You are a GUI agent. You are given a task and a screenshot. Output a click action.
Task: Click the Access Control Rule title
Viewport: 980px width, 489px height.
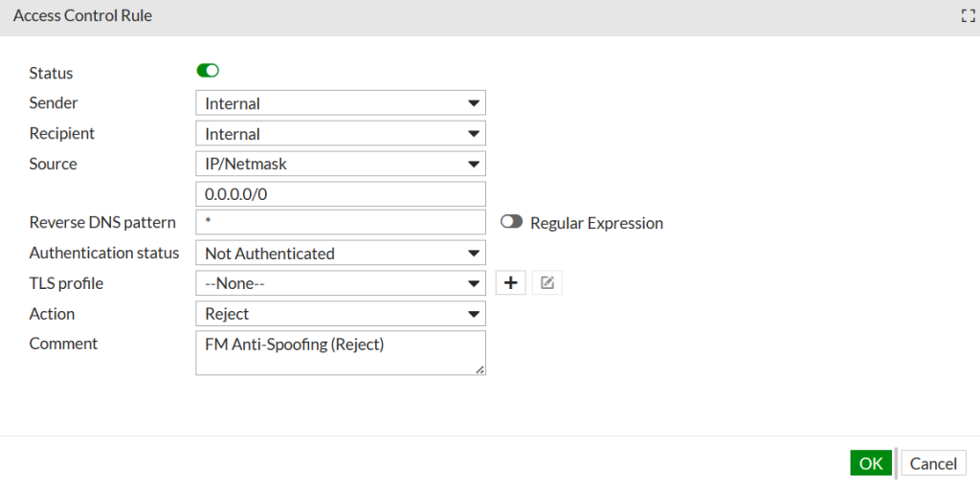coord(82,16)
